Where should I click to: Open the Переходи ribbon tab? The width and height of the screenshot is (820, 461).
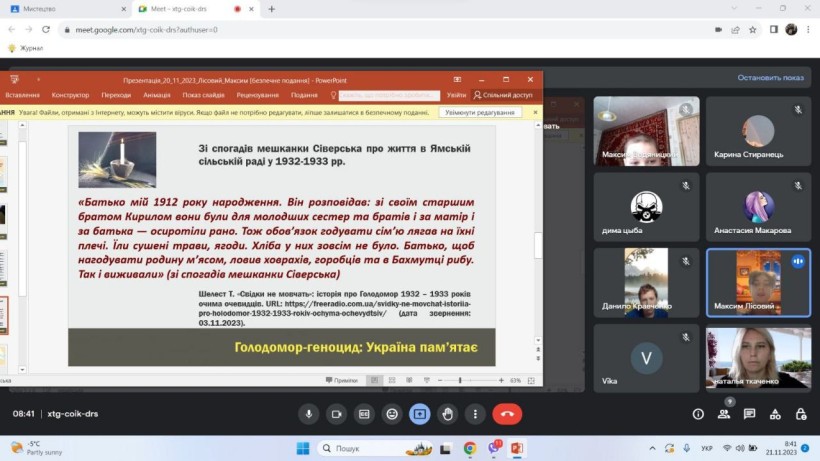tap(116, 95)
